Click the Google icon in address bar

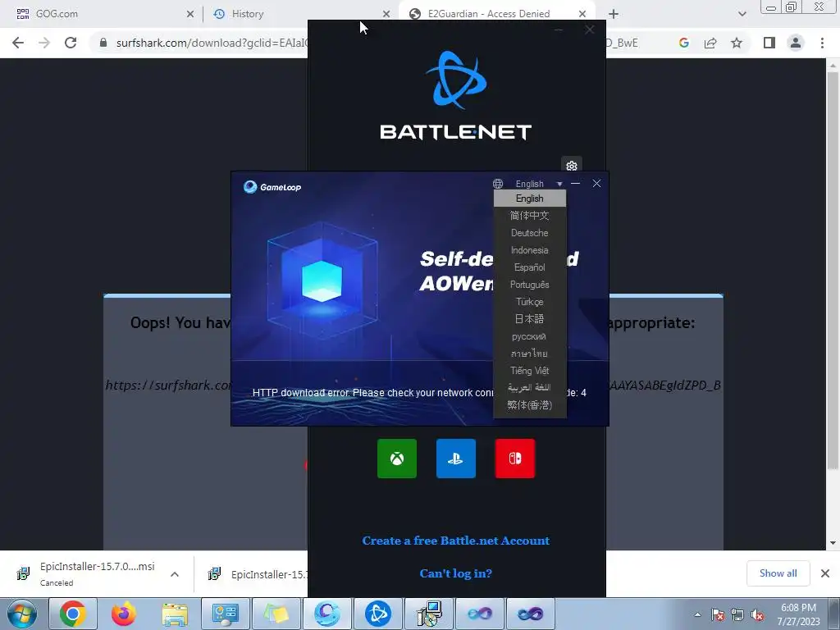point(683,43)
